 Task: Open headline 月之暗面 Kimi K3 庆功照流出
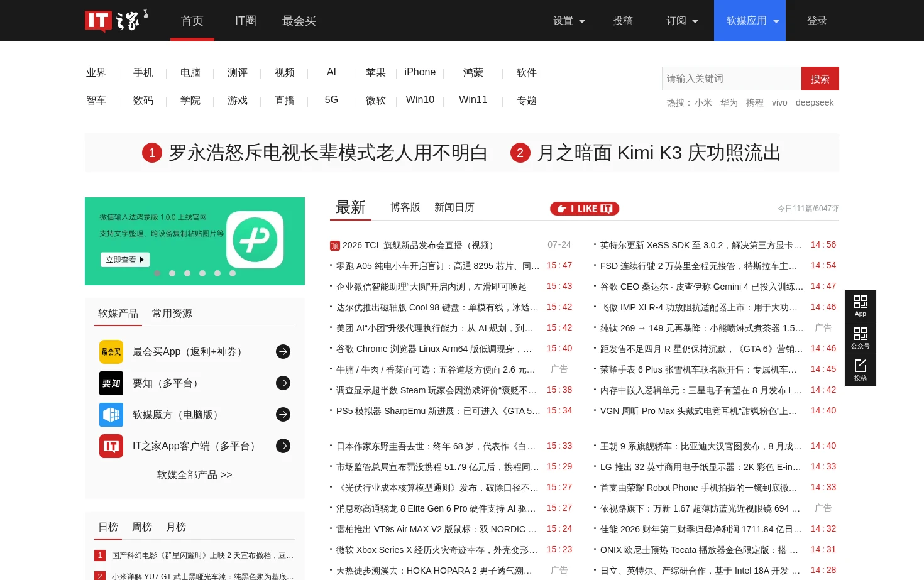click(x=659, y=153)
